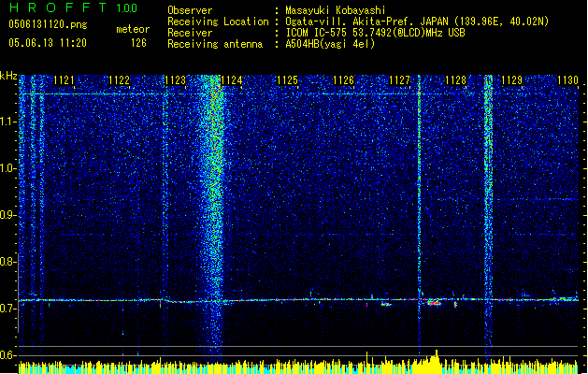The image size is (588, 374).
Task: Click the meteor count 126
Action: click(x=138, y=43)
